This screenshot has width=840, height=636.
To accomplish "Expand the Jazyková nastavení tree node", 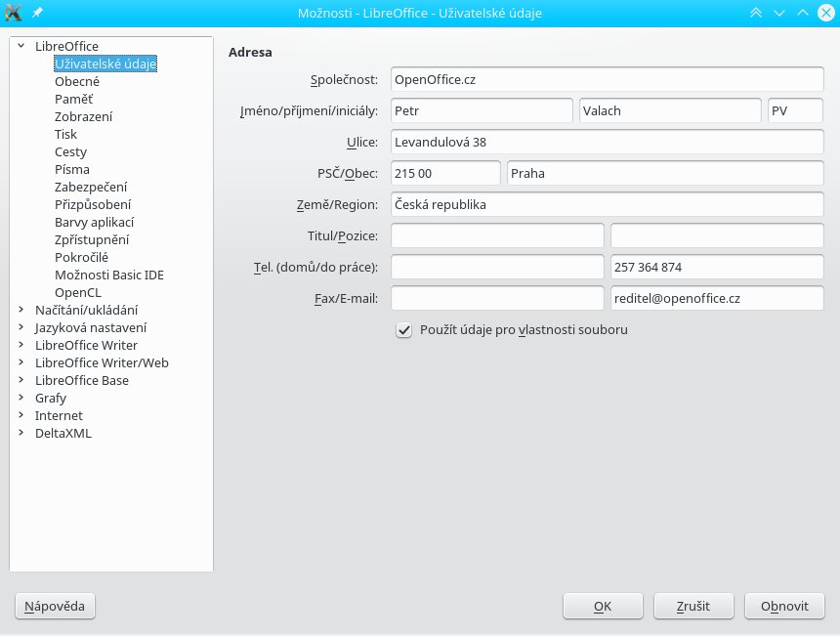I will click(21, 327).
